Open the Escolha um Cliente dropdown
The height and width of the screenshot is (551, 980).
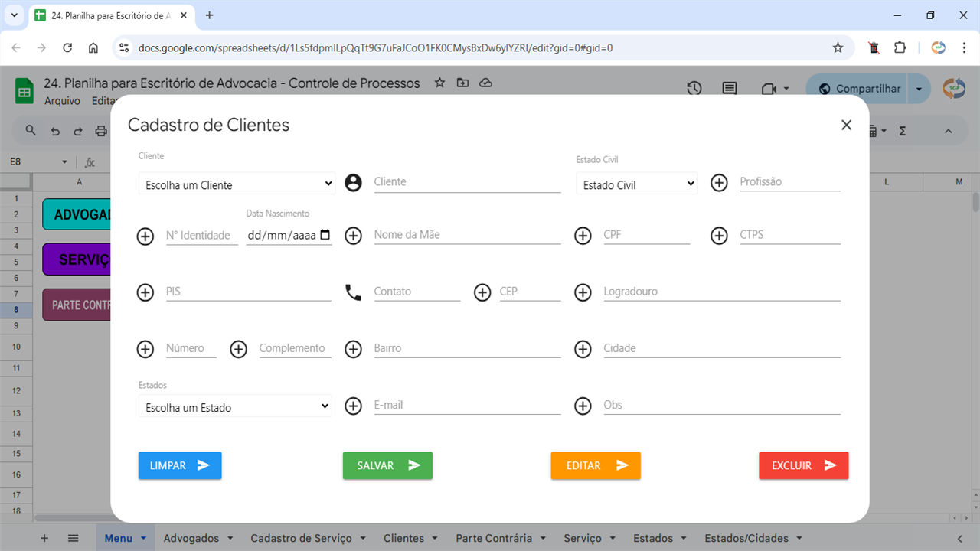[x=237, y=184]
